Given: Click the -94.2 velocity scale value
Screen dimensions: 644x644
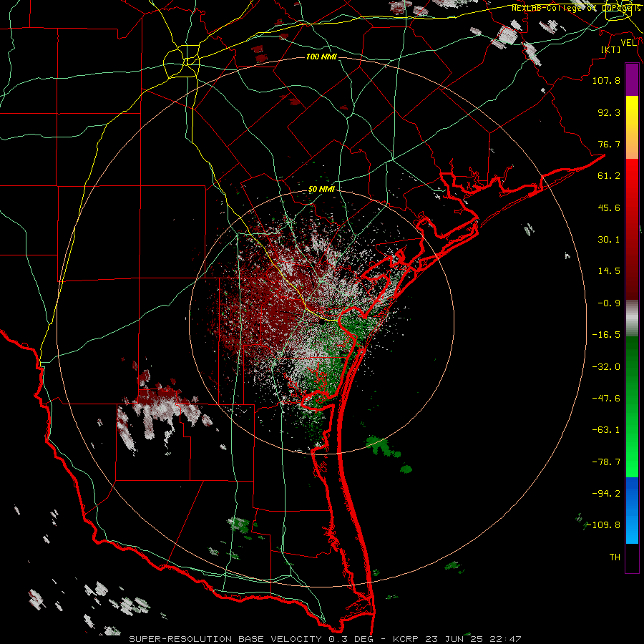Looking at the screenshot, I should coord(606,494).
